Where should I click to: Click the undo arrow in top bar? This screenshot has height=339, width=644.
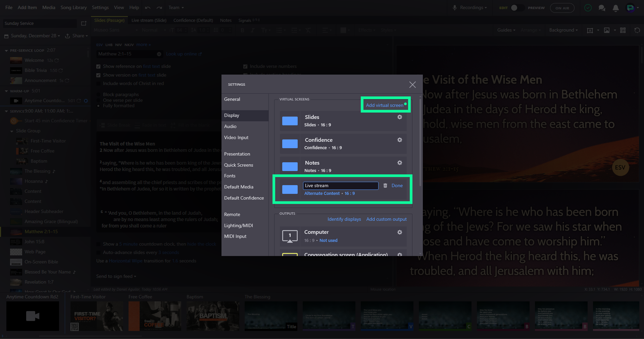[x=148, y=7]
